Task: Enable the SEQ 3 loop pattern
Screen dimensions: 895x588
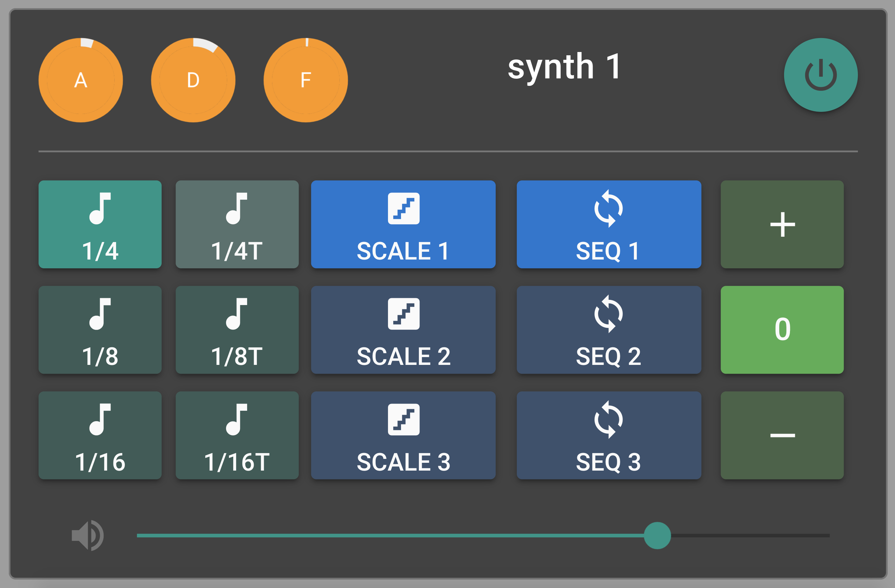Action: click(608, 435)
